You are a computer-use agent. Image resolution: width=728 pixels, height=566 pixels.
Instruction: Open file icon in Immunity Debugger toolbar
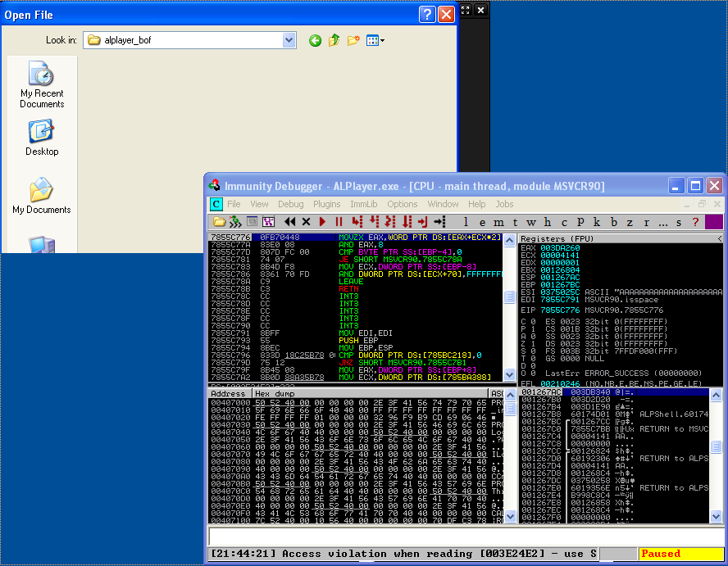coord(219,222)
